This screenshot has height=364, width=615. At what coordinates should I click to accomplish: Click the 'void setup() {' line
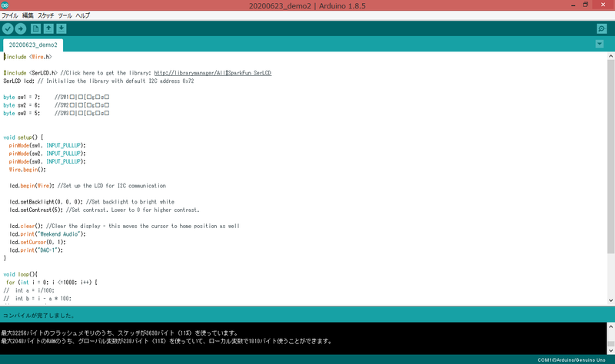[23, 137]
